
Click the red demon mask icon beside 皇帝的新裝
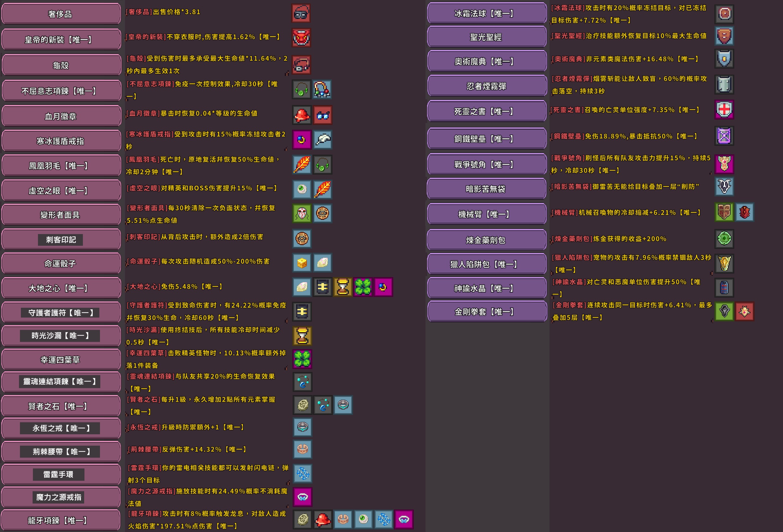pyautogui.click(x=301, y=37)
